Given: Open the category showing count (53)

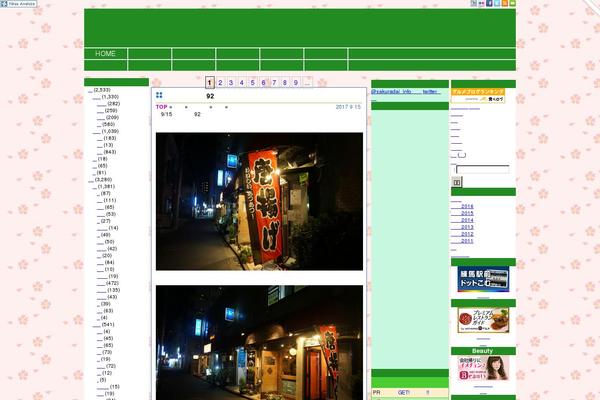Looking at the screenshot, I should [106, 214].
